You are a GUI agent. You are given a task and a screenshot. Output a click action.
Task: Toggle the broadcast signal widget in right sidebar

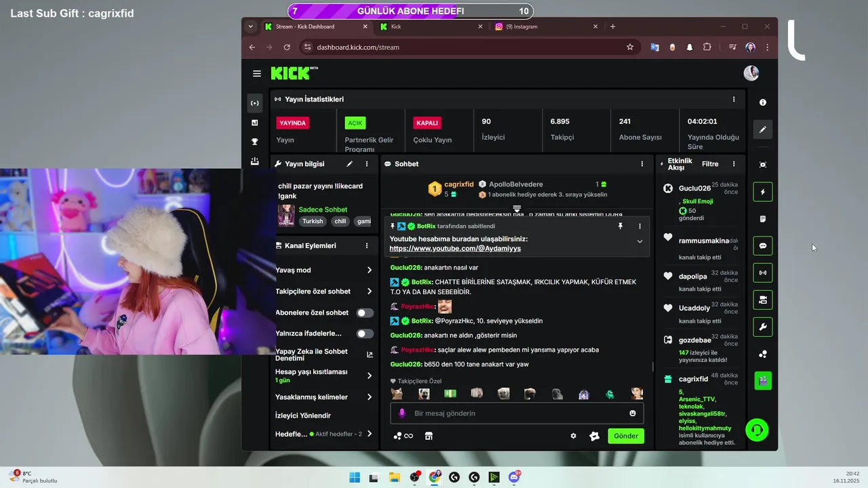(763, 273)
